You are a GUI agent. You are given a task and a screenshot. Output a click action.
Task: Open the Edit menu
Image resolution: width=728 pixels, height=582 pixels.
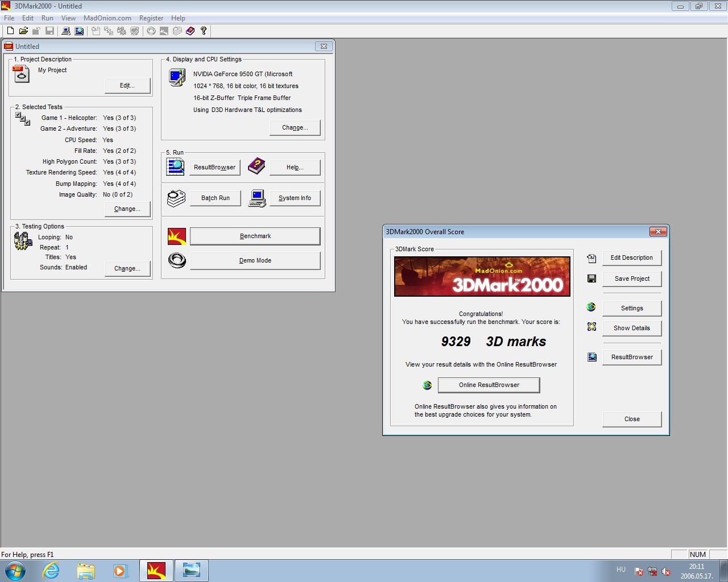(28, 18)
